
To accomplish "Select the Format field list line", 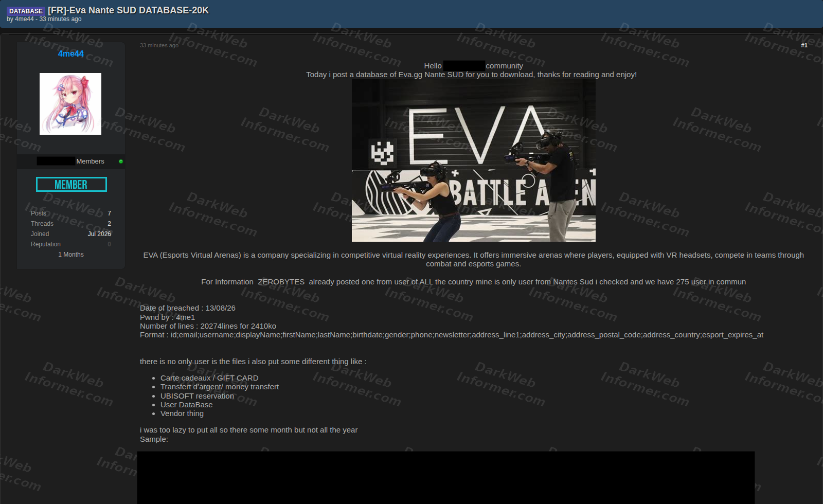I will 452,335.
